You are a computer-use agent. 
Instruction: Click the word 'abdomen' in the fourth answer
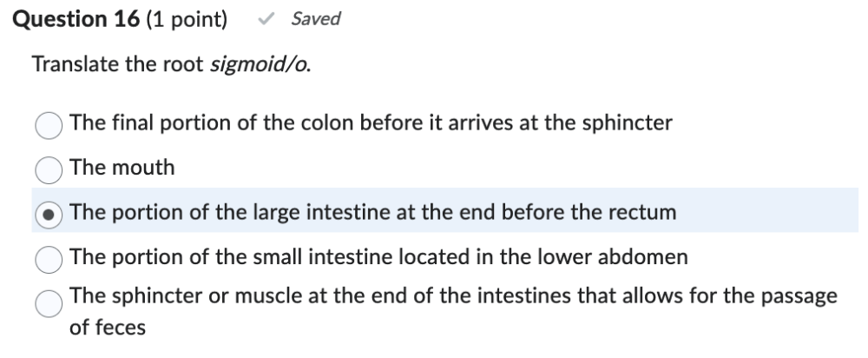point(648,257)
